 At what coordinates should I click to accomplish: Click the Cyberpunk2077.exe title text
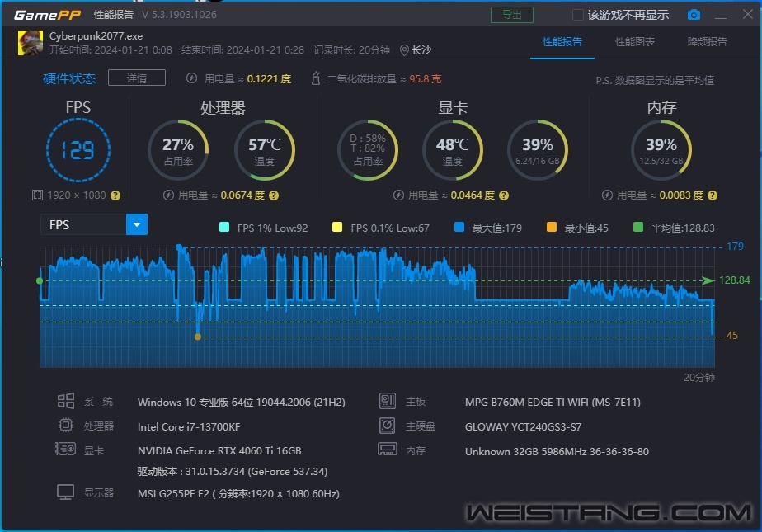tap(96, 36)
